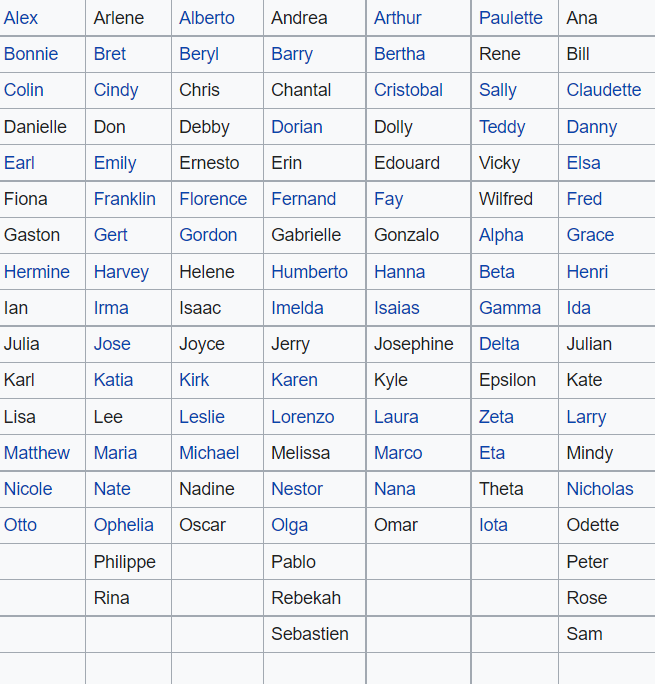Select the Humberto link
The height and width of the screenshot is (684, 655).
coord(309,272)
